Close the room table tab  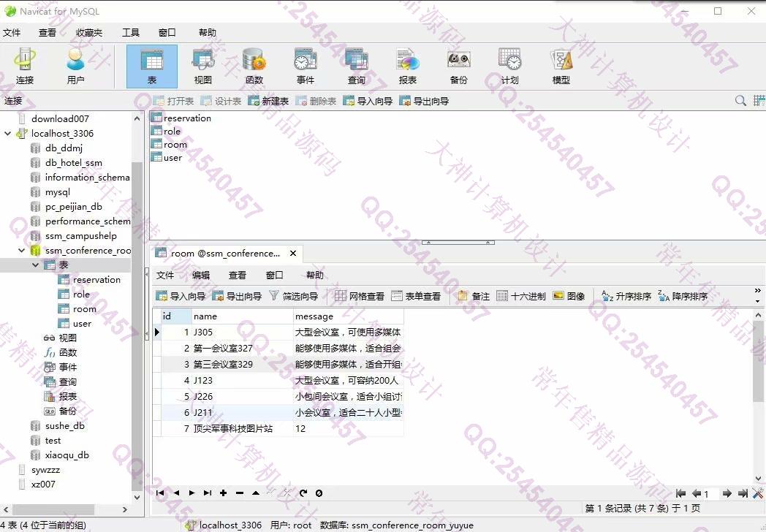click(293, 254)
